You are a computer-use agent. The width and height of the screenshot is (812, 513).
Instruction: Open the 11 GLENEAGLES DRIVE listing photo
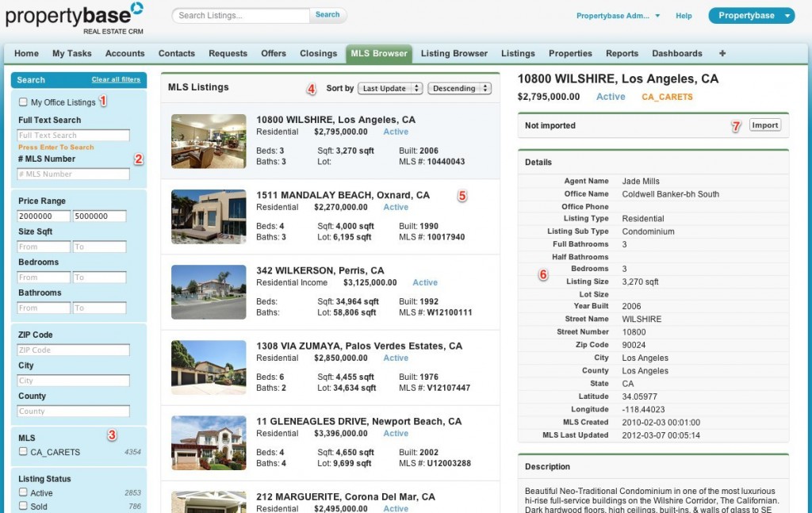[x=209, y=442]
